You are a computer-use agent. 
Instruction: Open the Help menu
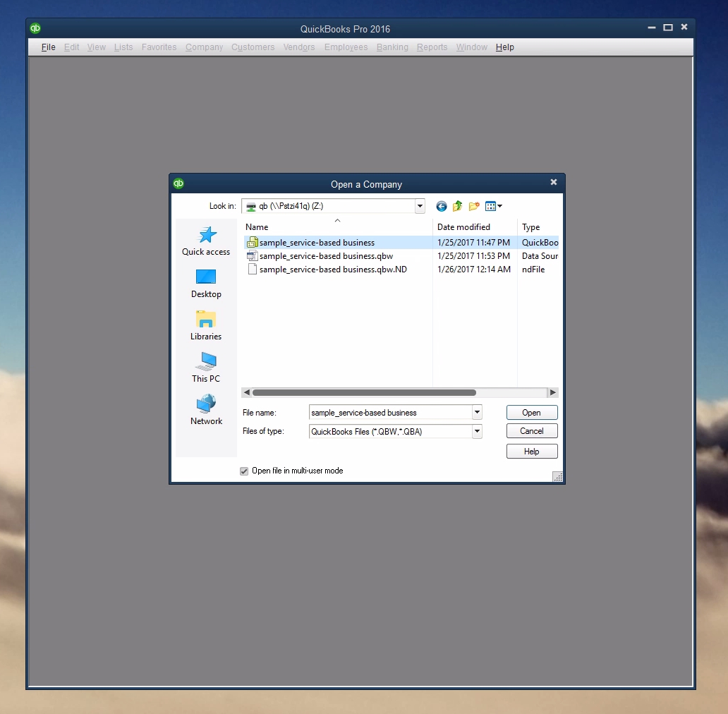point(504,47)
